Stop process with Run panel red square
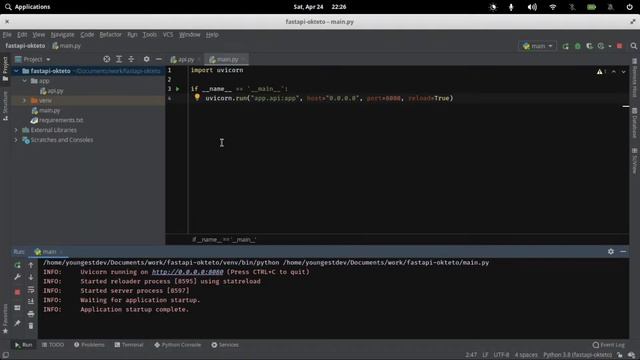 17,292
